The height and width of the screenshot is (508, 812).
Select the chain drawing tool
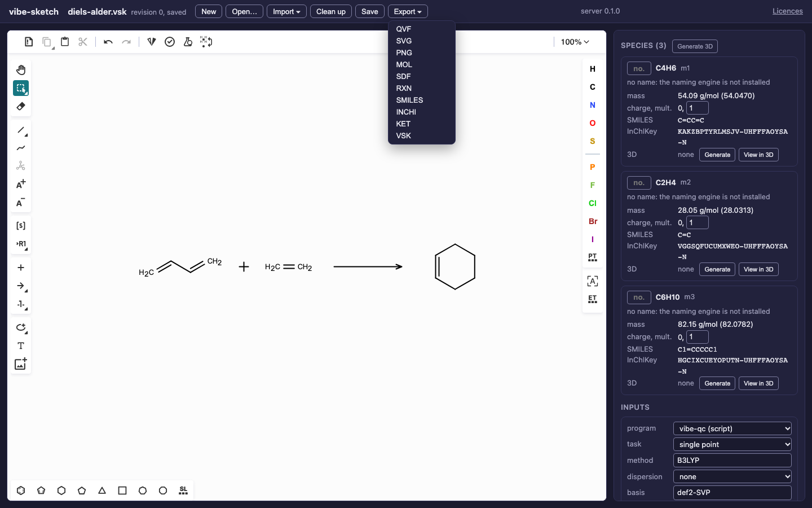pyautogui.click(x=21, y=148)
